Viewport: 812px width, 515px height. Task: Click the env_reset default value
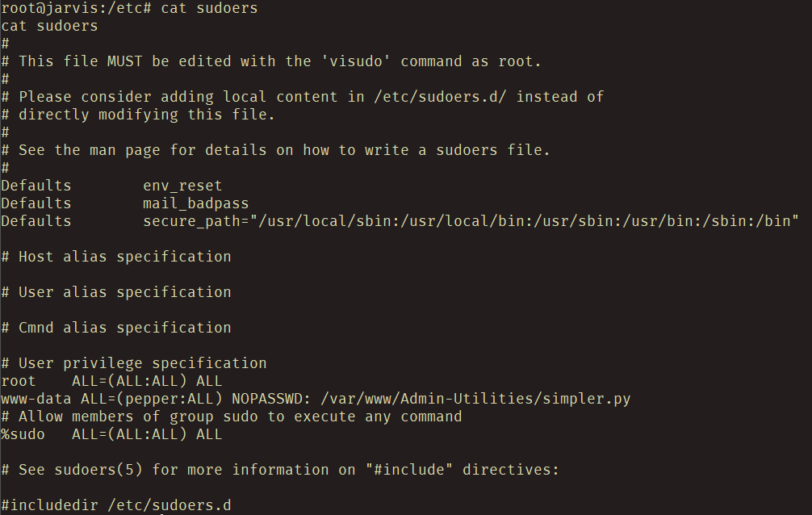(x=182, y=186)
